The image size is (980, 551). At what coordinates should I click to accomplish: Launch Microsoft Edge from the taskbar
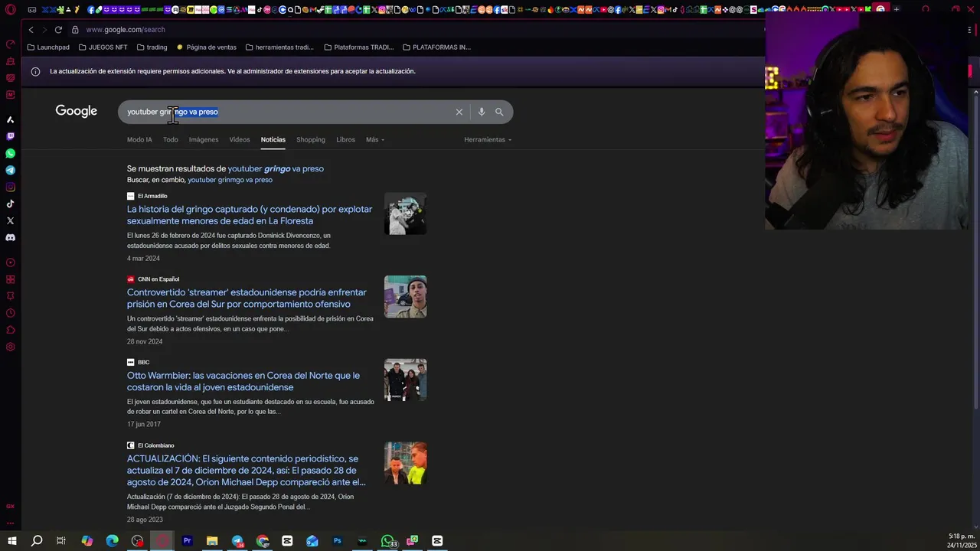click(x=112, y=541)
